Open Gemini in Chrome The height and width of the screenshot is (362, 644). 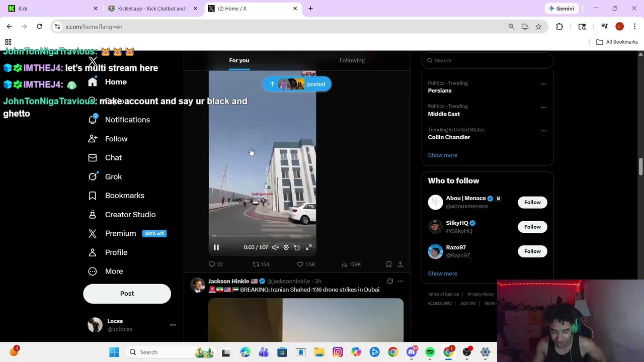point(561,9)
